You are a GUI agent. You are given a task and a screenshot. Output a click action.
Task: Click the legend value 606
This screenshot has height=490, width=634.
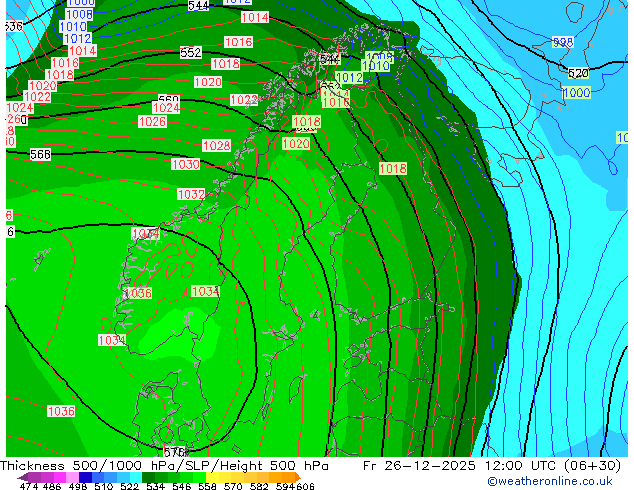[x=305, y=486]
